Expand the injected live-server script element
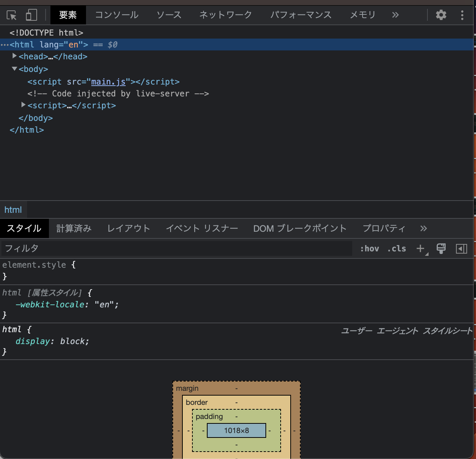 [x=23, y=105]
